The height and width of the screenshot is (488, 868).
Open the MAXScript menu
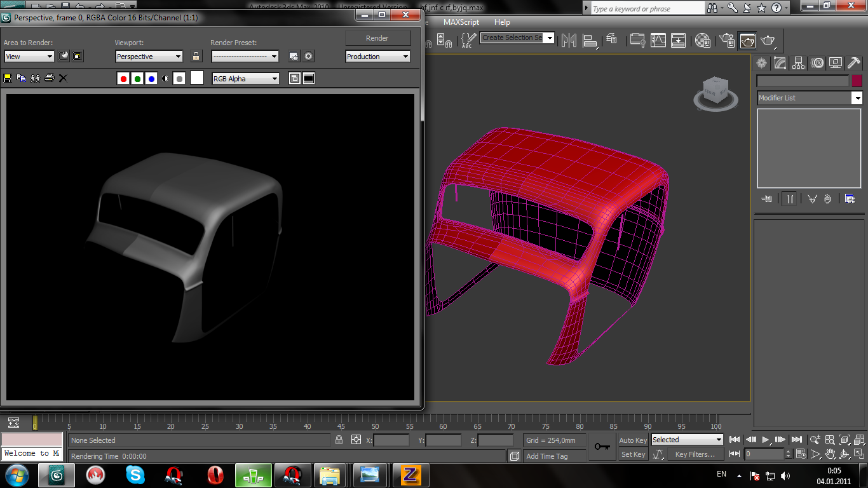[461, 22]
